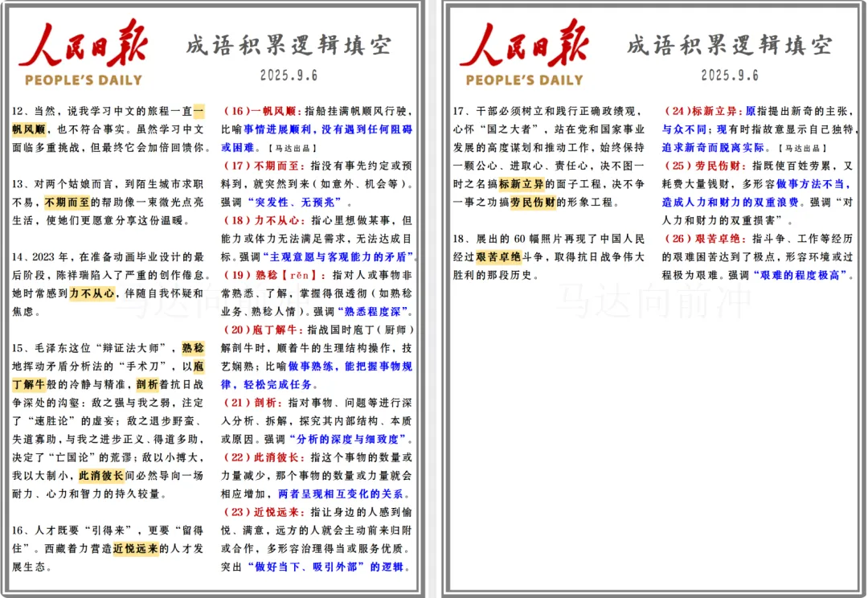Select the title 成语积累逻辑填空 above entry (24)
Viewport: 868px width, 598px height.
[730, 45]
